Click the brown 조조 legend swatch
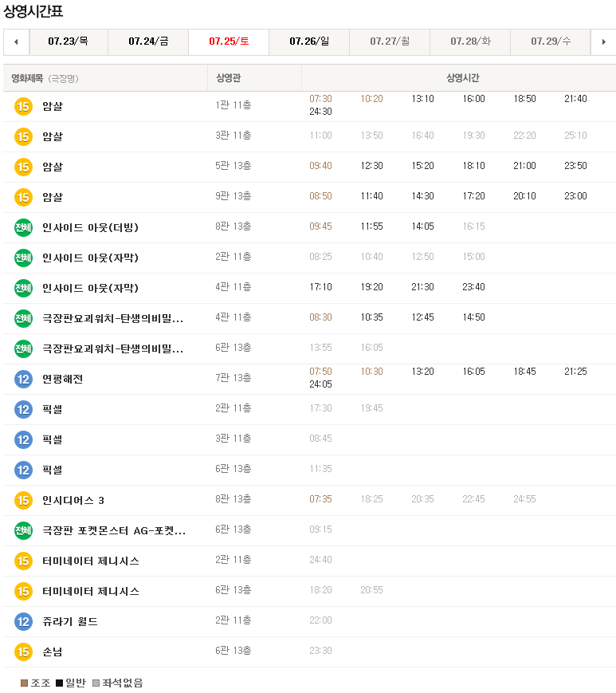The image size is (616, 693). click(x=25, y=683)
